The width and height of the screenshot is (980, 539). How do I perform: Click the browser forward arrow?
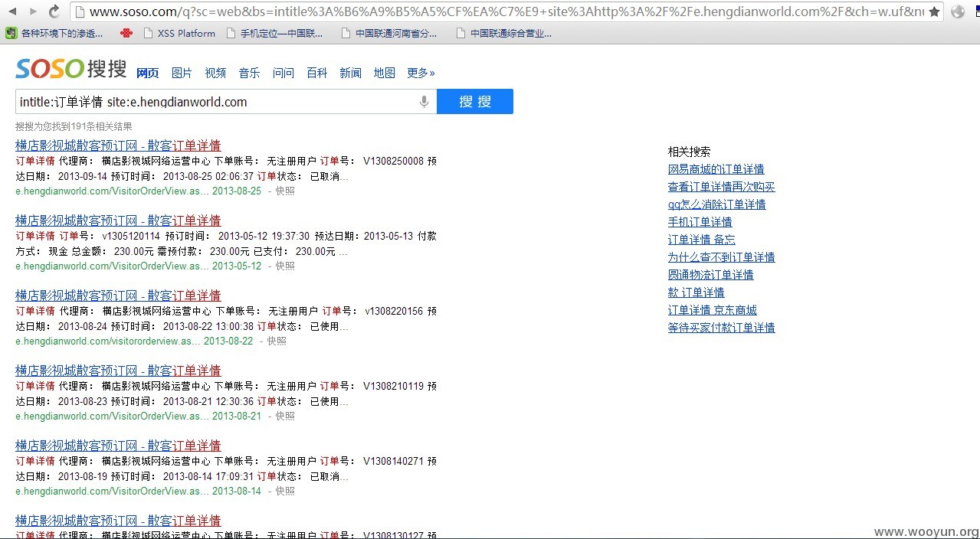click(34, 11)
